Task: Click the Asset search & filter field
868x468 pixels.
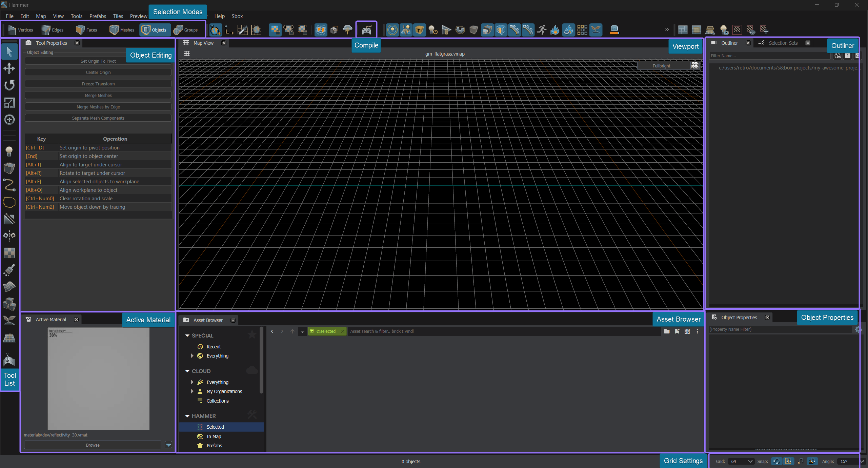Action: pyautogui.click(x=504, y=331)
